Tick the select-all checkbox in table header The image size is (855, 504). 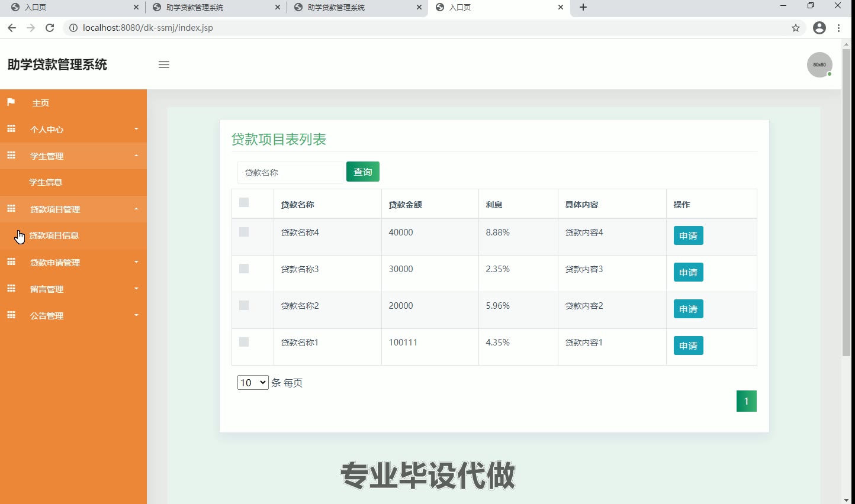(244, 202)
